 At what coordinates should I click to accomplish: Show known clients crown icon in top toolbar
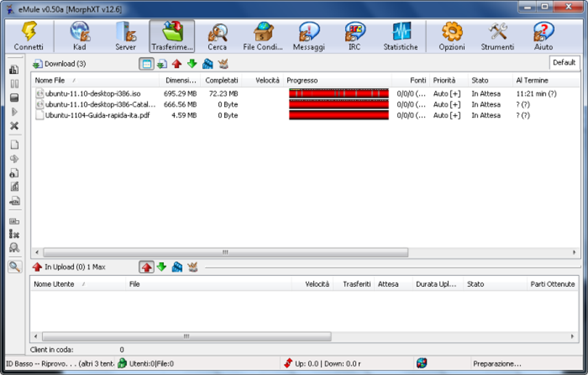223,64
